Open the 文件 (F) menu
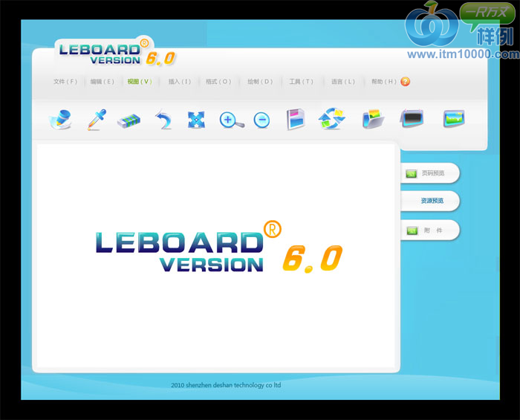 pos(65,81)
